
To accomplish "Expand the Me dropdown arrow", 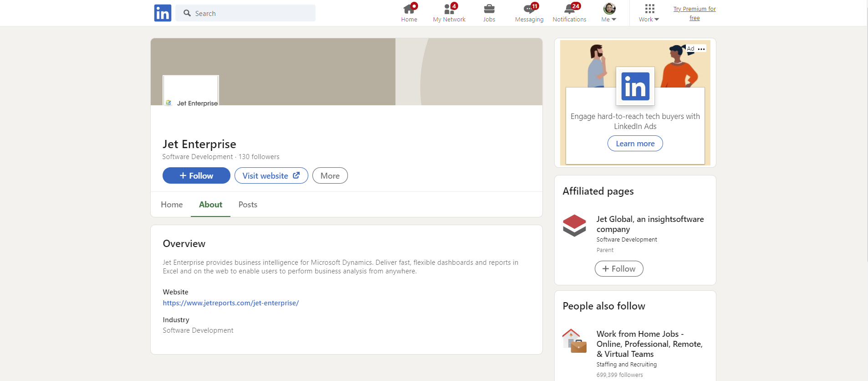I will tap(614, 20).
